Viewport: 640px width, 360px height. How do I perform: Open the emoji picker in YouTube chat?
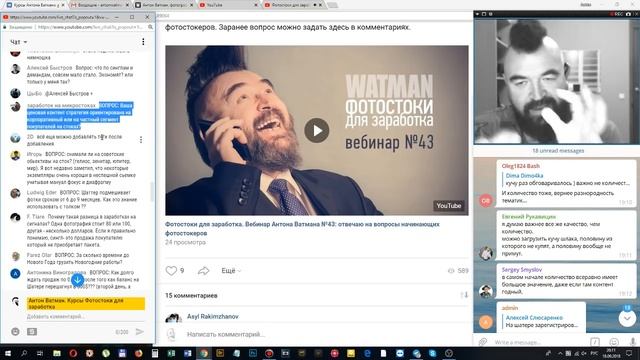click(15, 332)
